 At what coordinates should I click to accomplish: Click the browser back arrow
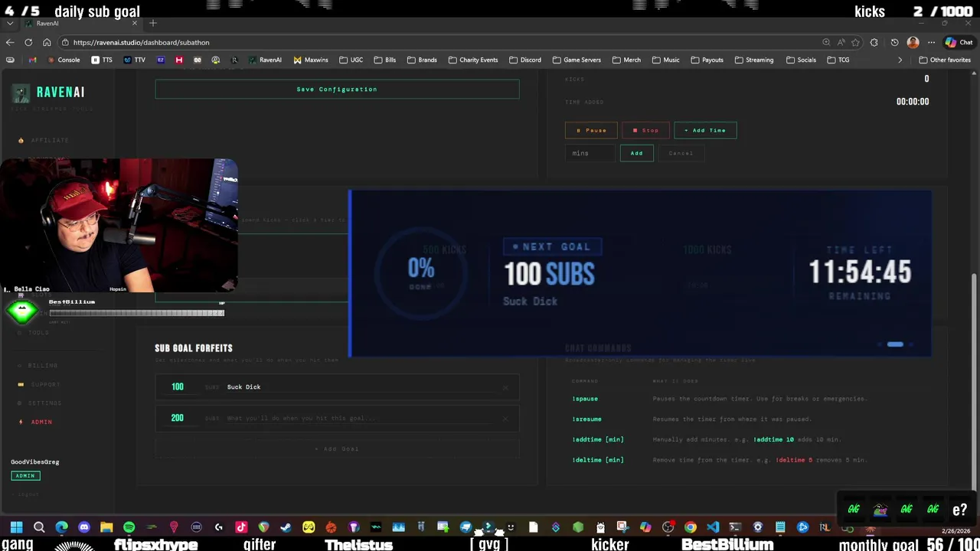point(10,42)
